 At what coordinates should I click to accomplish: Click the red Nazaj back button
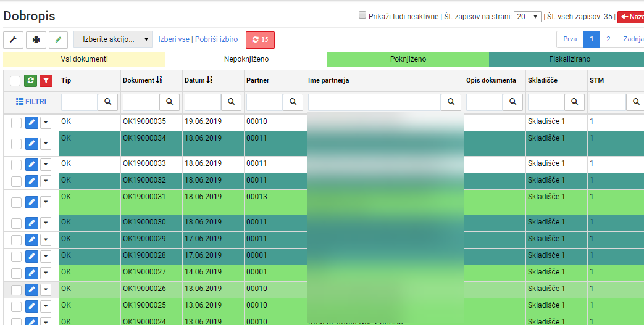631,17
